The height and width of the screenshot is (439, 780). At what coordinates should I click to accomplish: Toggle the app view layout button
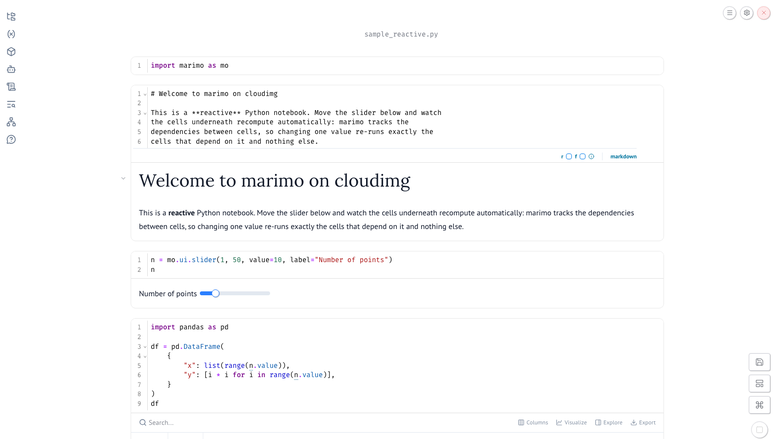tap(759, 383)
